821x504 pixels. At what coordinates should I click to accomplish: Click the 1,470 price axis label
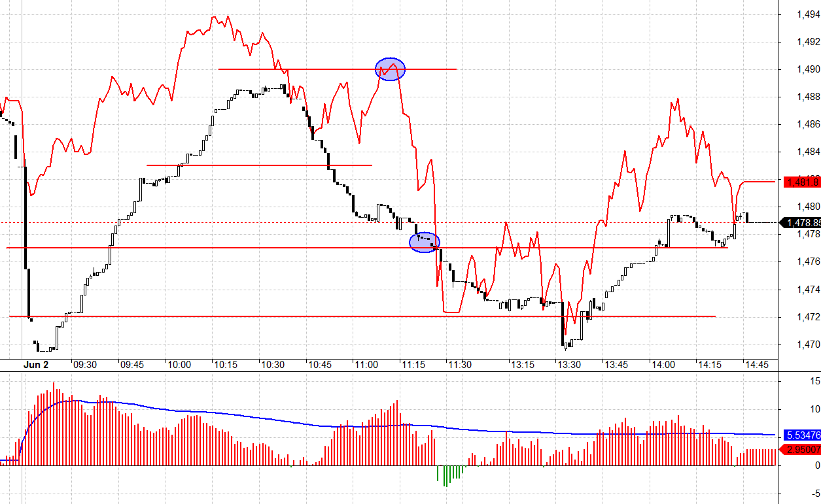[809, 344]
